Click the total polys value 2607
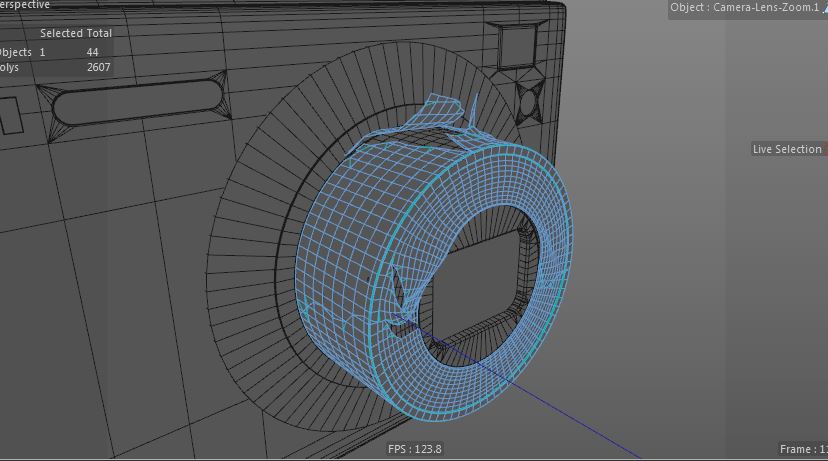Screen dimensions: 828x461 [x=99, y=68]
